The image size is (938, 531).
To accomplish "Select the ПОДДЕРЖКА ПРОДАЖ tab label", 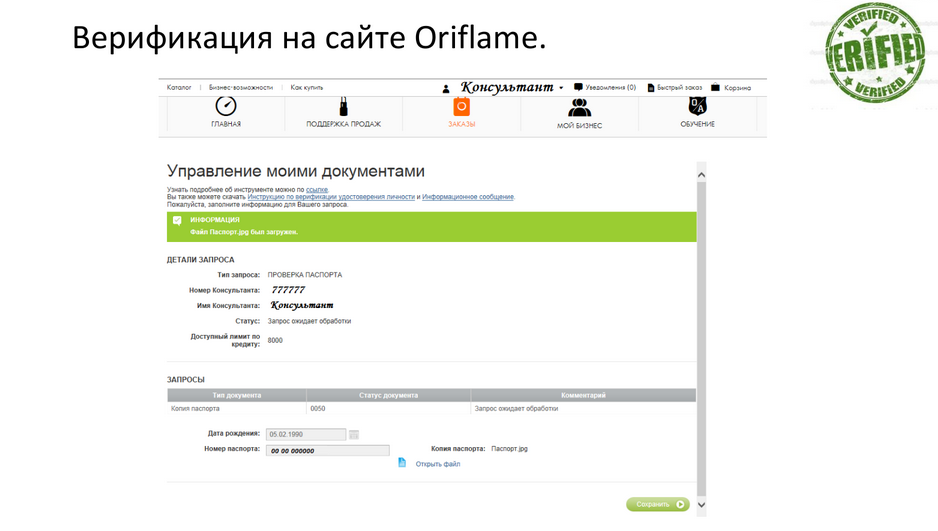I will click(x=343, y=124).
